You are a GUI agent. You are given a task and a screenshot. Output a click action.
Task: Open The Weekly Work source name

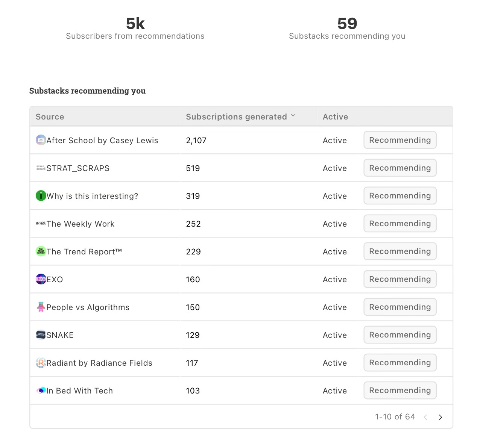(x=81, y=224)
